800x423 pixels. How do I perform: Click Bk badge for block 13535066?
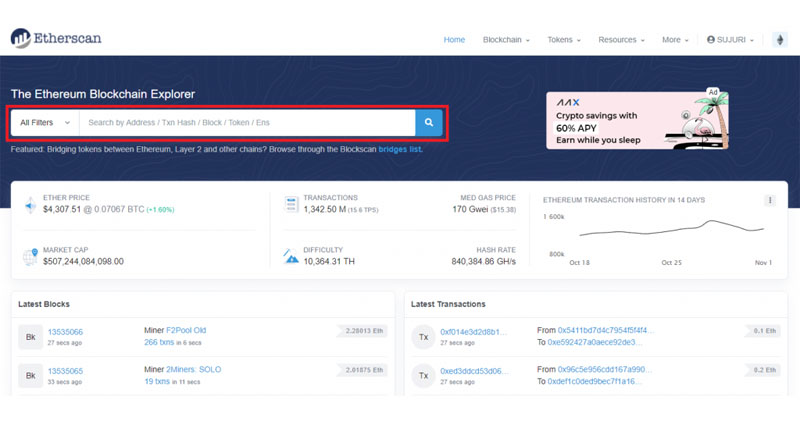tap(31, 337)
